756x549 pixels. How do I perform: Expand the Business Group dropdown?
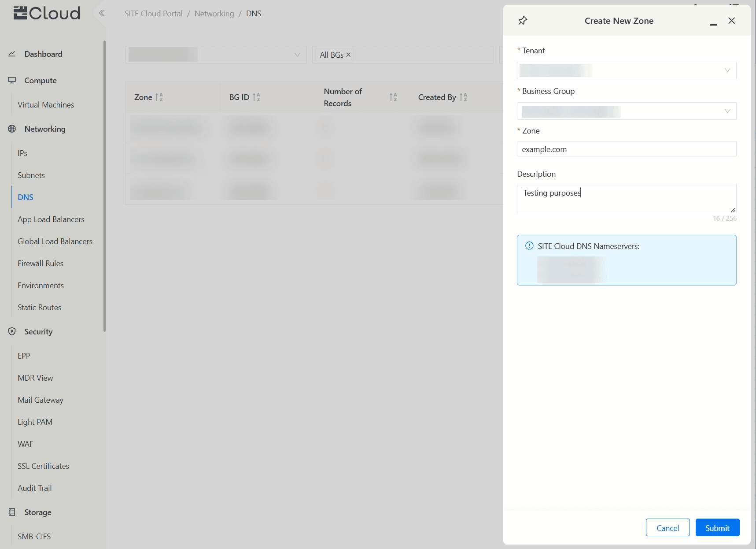tap(626, 111)
